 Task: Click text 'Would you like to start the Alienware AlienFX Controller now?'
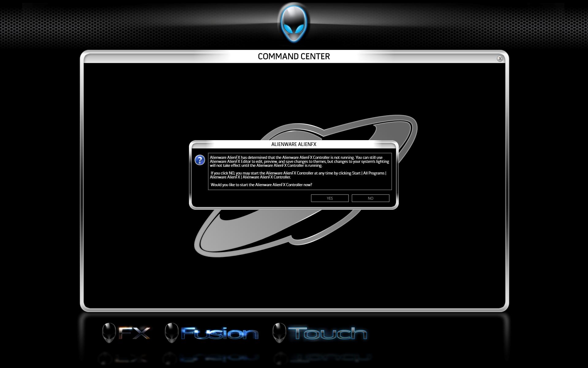click(261, 185)
